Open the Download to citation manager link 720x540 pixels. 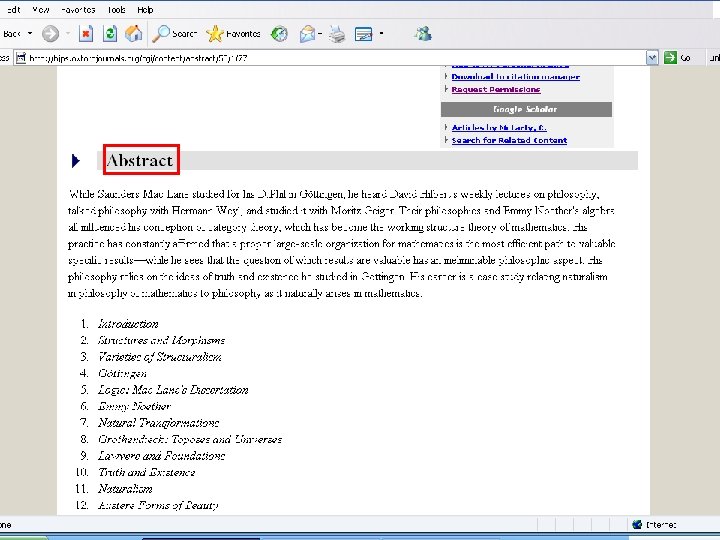pyautogui.click(x=516, y=77)
